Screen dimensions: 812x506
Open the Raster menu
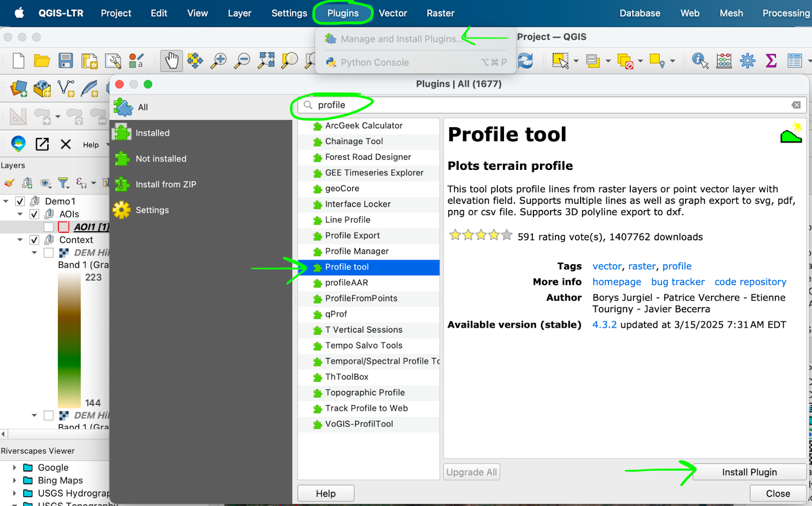click(x=441, y=13)
